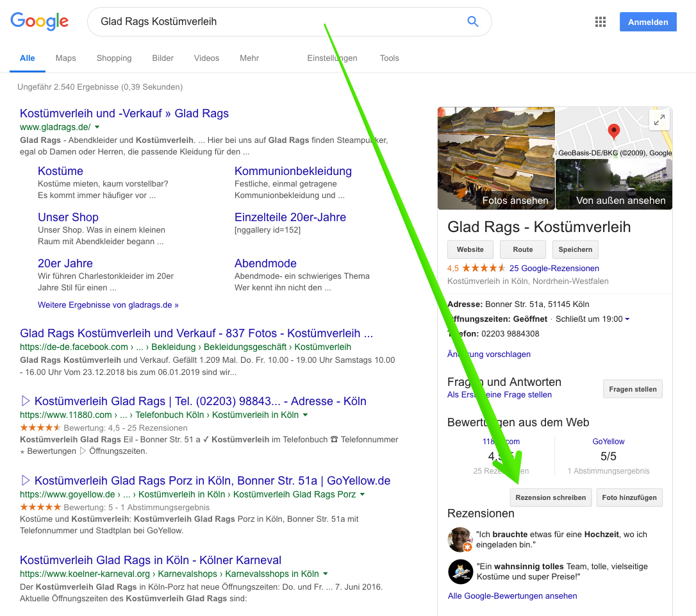Click the video play icon beside 11880 result
Screen dimensions: 696x616
[x=25, y=401]
